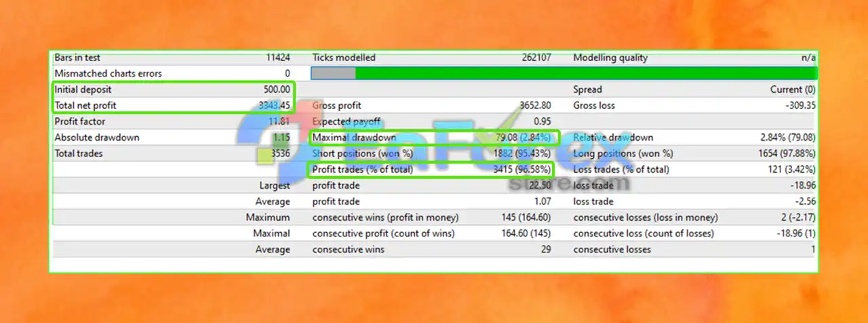Select 'consecutive losses (loss in money)' label
868x323 pixels.
click(646, 217)
